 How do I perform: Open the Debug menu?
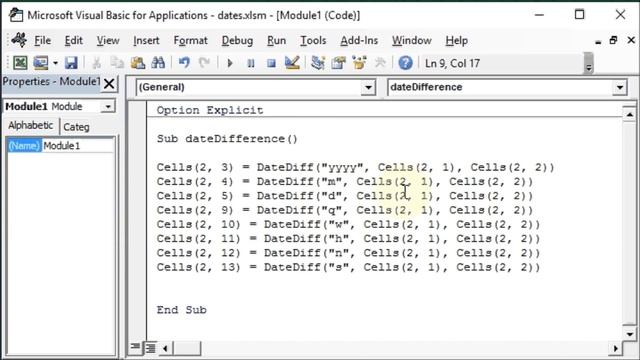click(x=237, y=40)
